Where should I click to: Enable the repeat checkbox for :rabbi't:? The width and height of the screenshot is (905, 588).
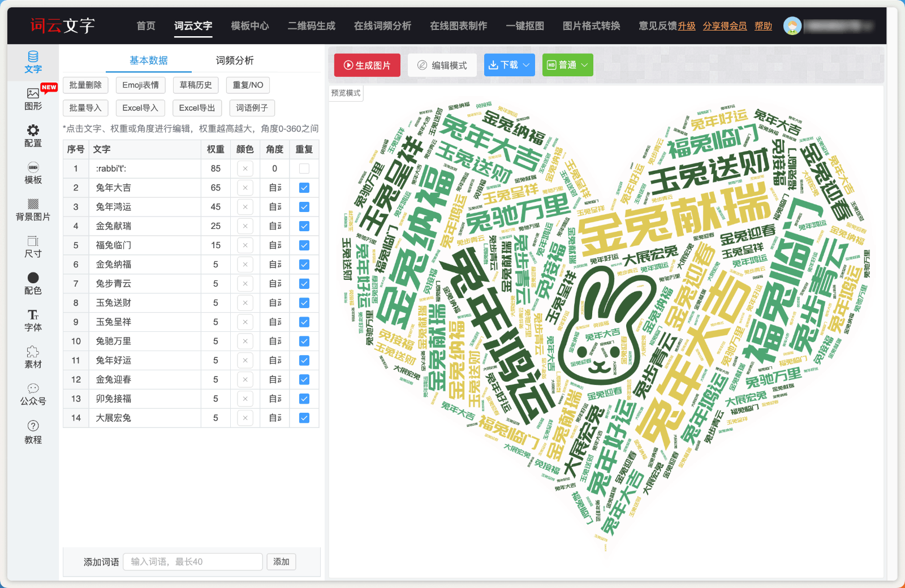coord(304,168)
